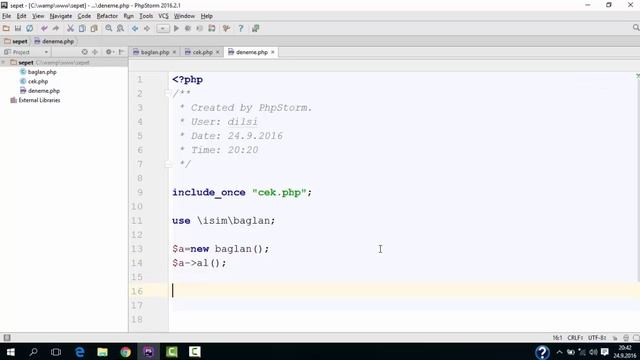
Task: Click the Back navigation arrow icon
Action: 135,28
